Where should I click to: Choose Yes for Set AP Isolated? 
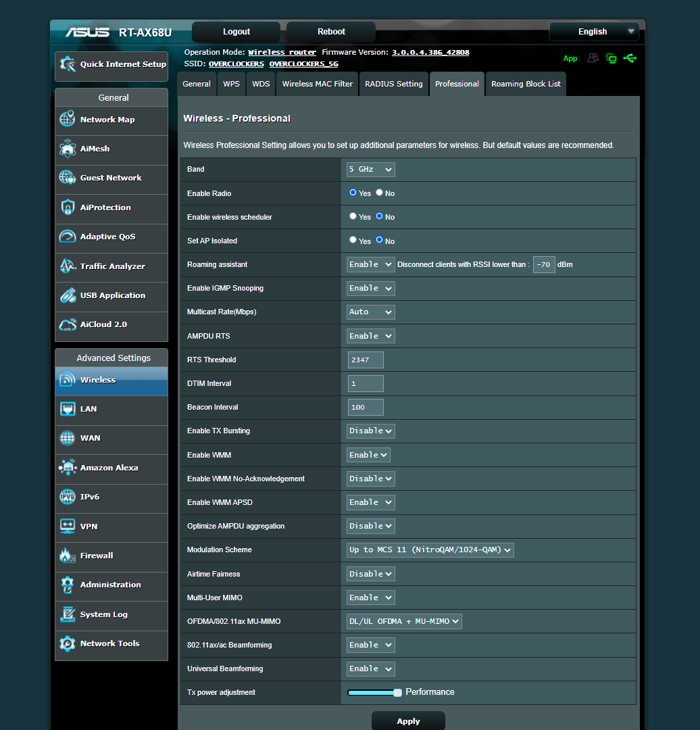click(353, 240)
